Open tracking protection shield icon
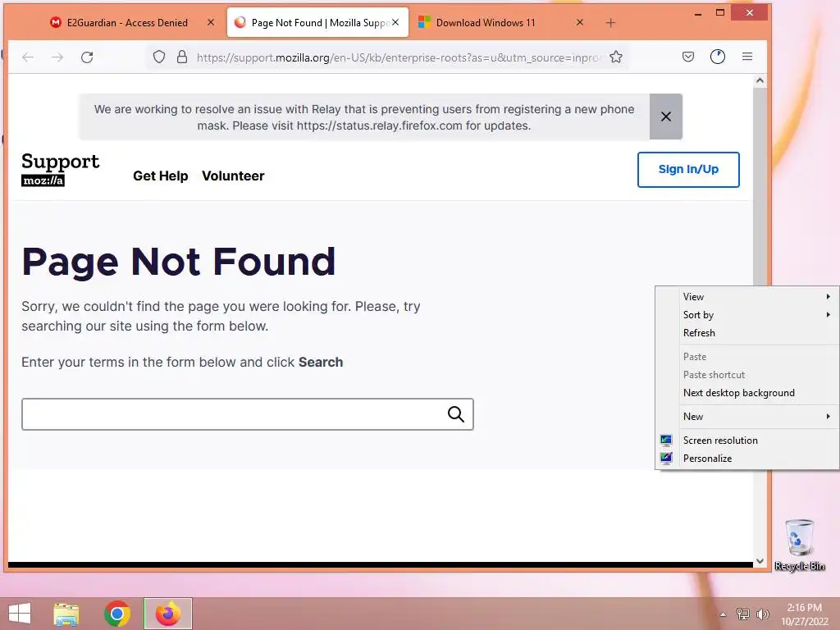This screenshot has width=840, height=630. click(159, 57)
